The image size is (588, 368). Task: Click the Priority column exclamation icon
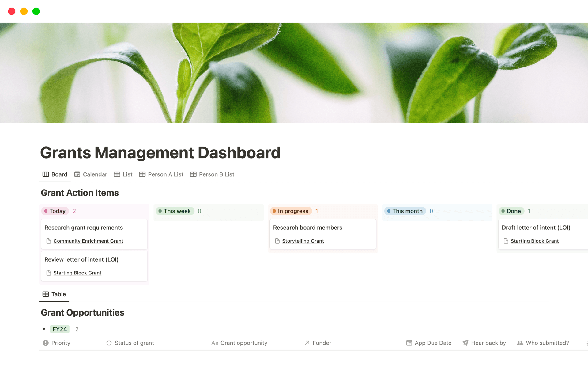(x=45, y=343)
